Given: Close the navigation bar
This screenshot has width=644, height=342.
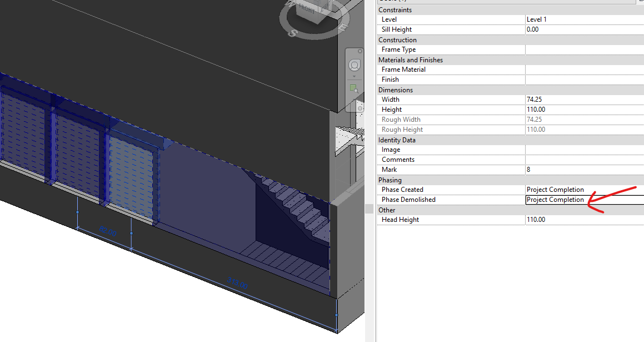Looking at the screenshot, I should point(360,51).
